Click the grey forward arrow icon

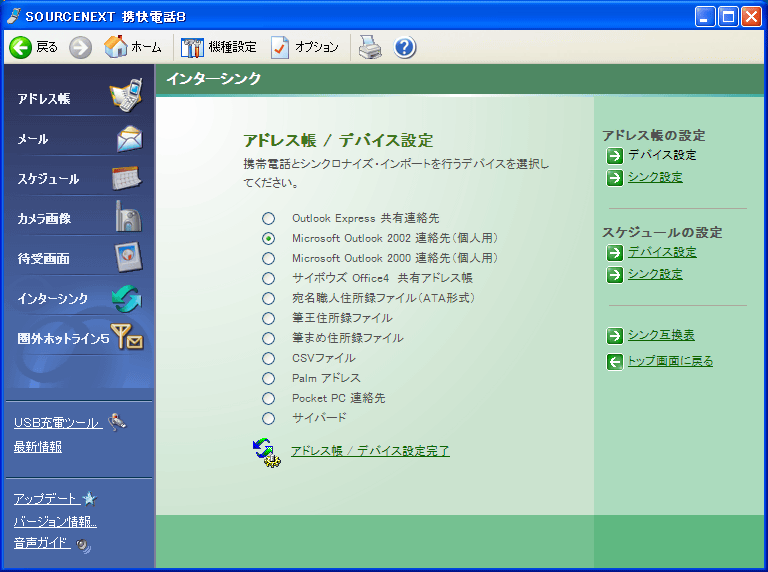pyautogui.click(x=80, y=48)
